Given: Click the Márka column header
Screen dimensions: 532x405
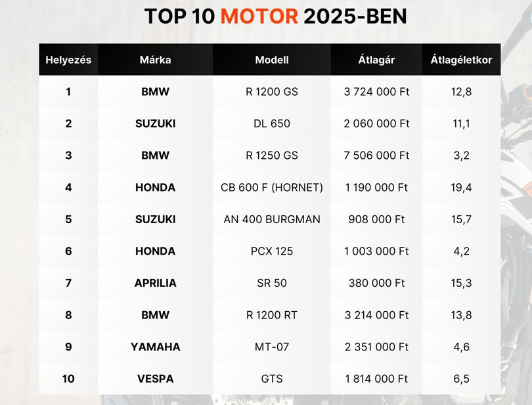Looking at the screenshot, I should [x=156, y=60].
